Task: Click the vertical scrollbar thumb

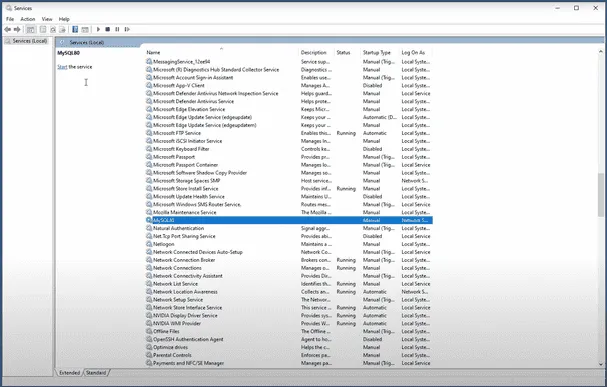Action: coord(601,195)
